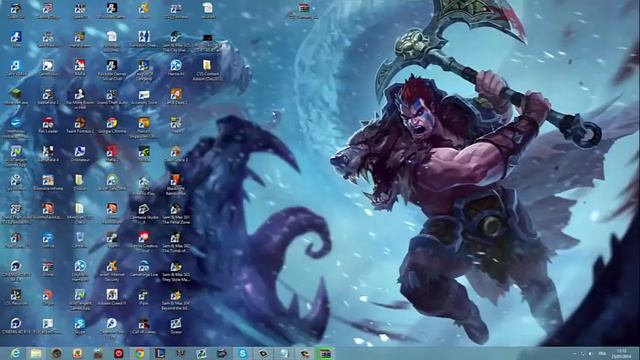Open Internet Explorer in the taskbar
Screen dimensions: 640x360
tap(16, 353)
